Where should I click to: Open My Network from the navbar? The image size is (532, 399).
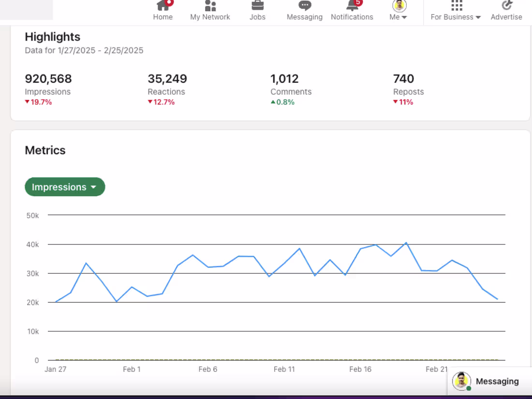210,7
